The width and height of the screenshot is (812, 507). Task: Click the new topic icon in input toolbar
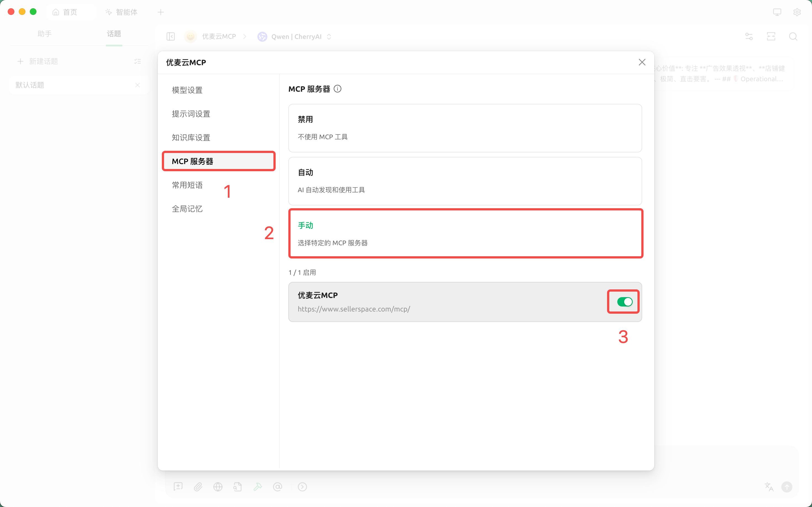[x=178, y=487]
